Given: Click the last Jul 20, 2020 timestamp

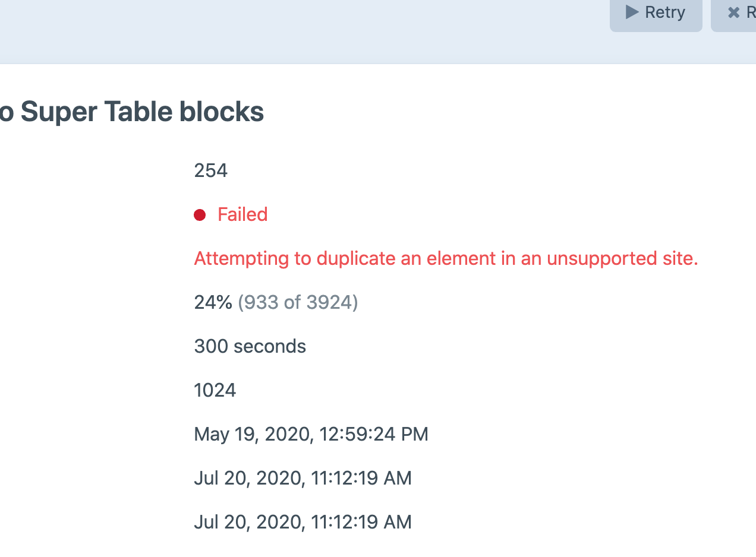Looking at the screenshot, I should pyautogui.click(x=303, y=522).
